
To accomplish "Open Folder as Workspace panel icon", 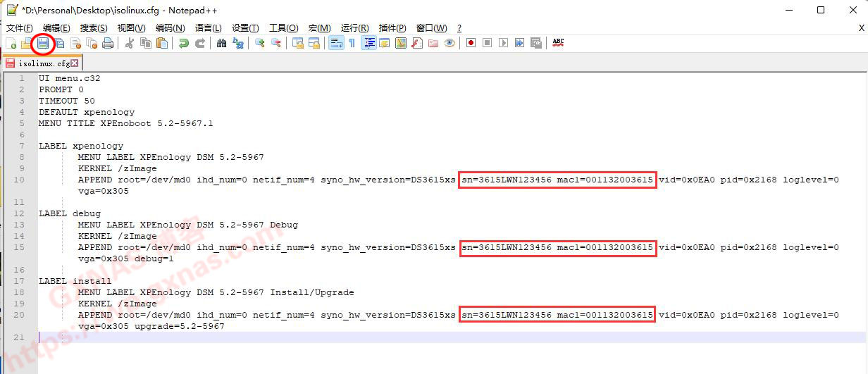I will click(x=433, y=43).
